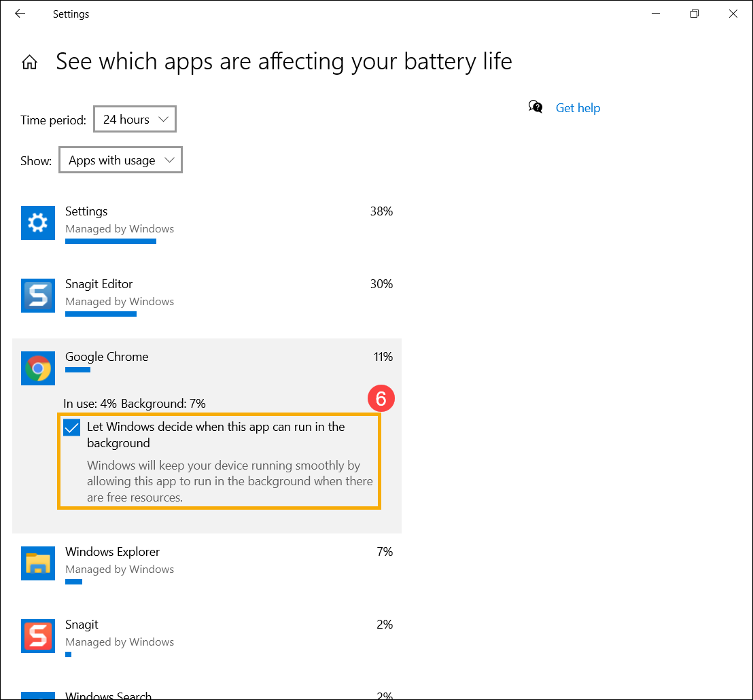Select the Windows Explorer folder icon

38,563
